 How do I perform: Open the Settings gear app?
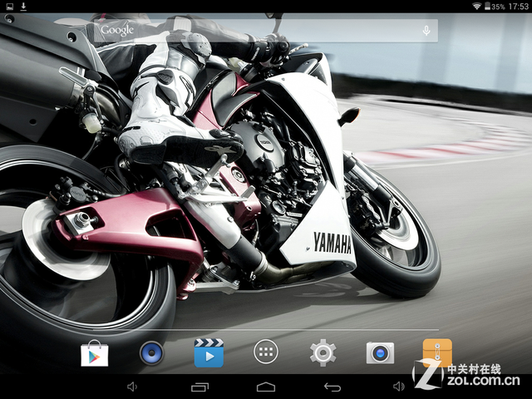point(323,352)
